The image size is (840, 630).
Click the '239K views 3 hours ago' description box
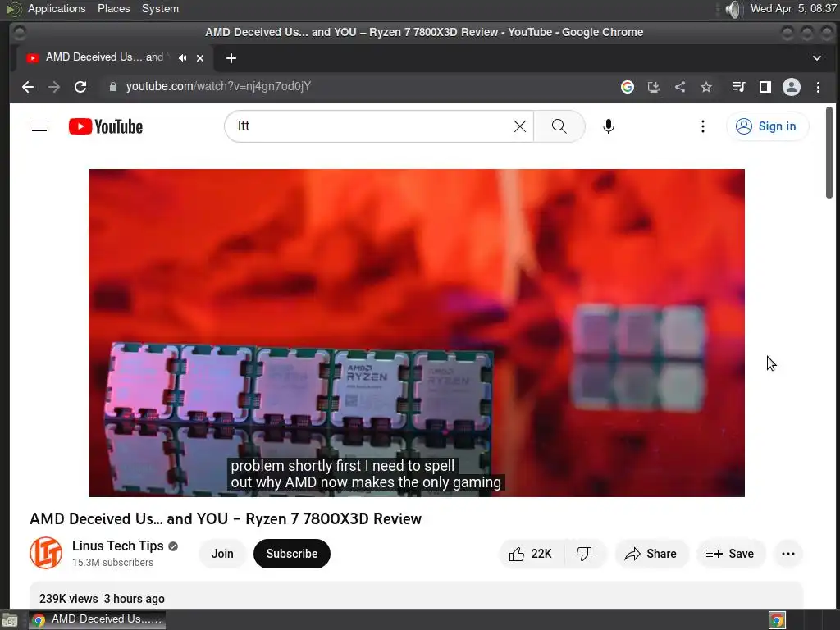pos(416,596)
